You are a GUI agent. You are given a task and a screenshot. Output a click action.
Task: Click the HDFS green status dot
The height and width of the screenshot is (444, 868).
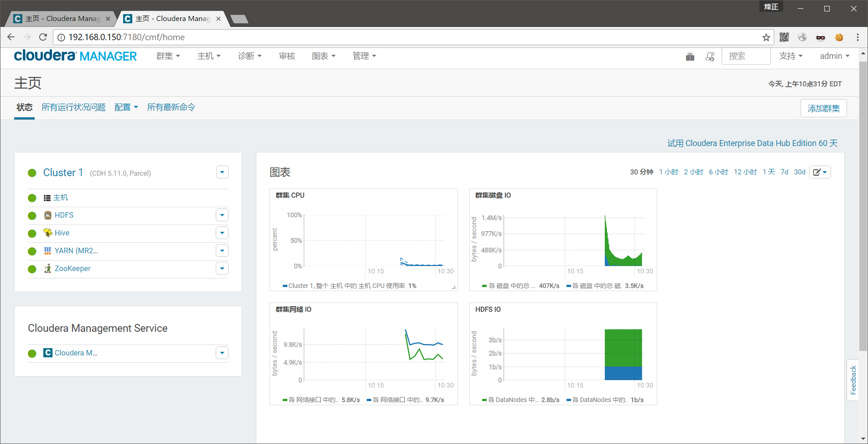(32, 215)
